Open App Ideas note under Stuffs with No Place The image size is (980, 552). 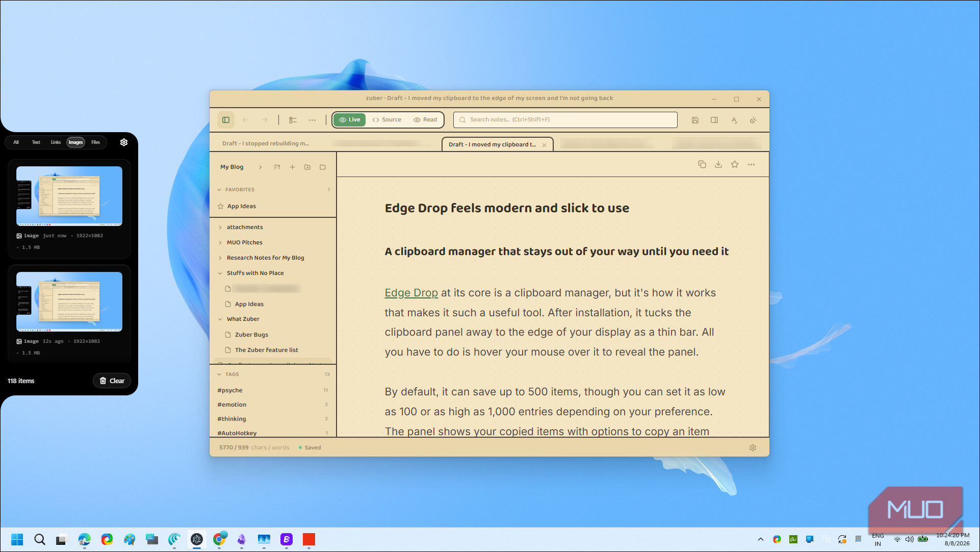[x=249, y=305]
